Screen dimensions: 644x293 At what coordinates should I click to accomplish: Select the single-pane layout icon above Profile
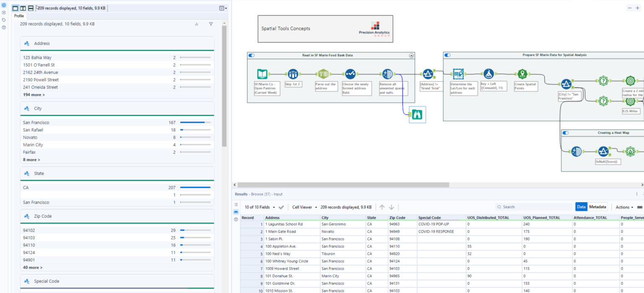pos(16,8)
